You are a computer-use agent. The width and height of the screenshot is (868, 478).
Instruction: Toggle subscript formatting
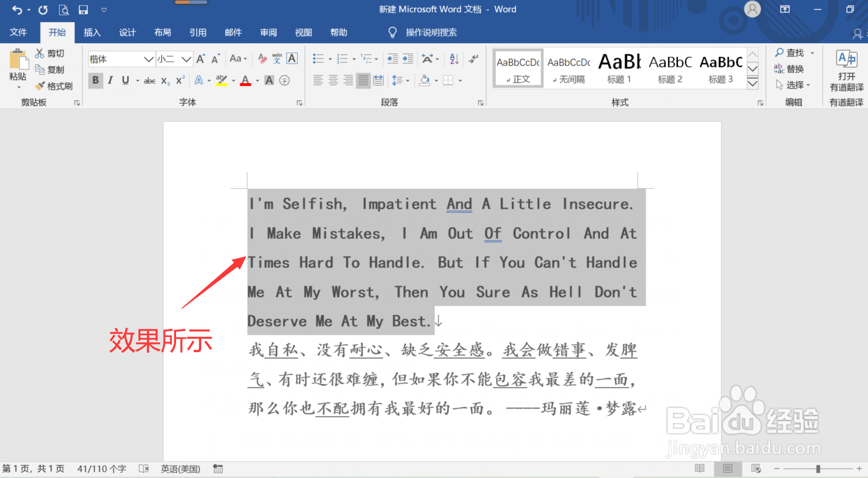[164, 82]
